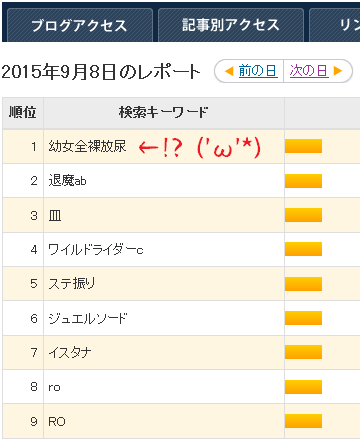Click the left orange arrow icon
This screenshot has width=360, height=439.
pos(229,71)
